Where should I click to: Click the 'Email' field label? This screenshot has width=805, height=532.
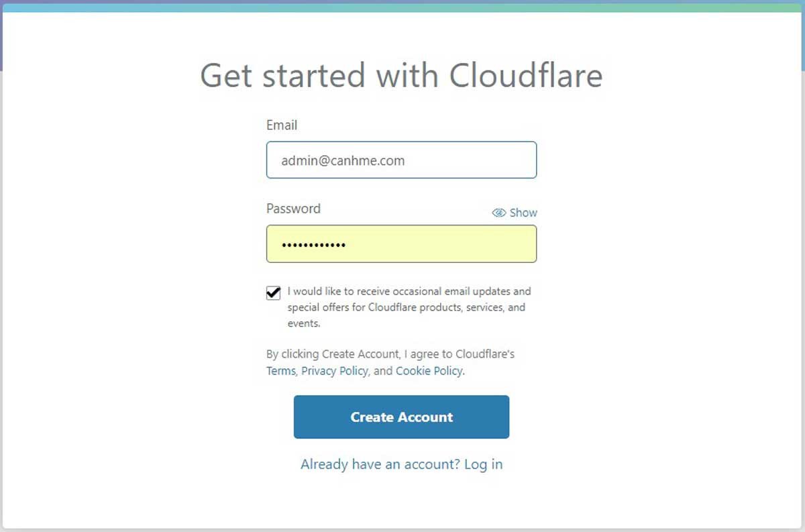point(282,125)
